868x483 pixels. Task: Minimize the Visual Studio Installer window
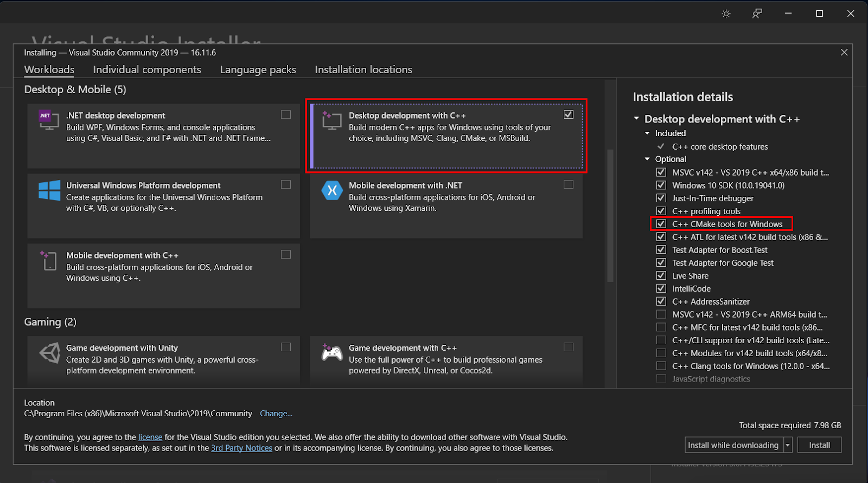(788, 14)
